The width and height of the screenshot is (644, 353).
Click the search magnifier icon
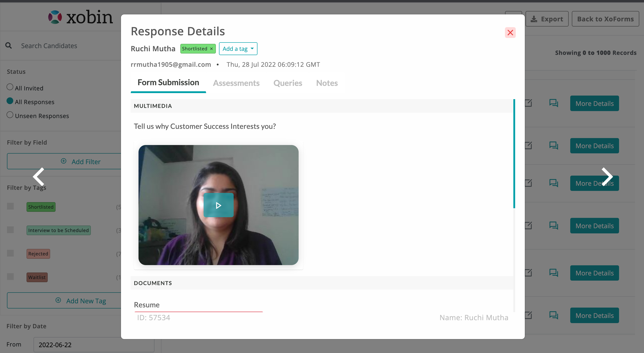click(x=9, y=45)
